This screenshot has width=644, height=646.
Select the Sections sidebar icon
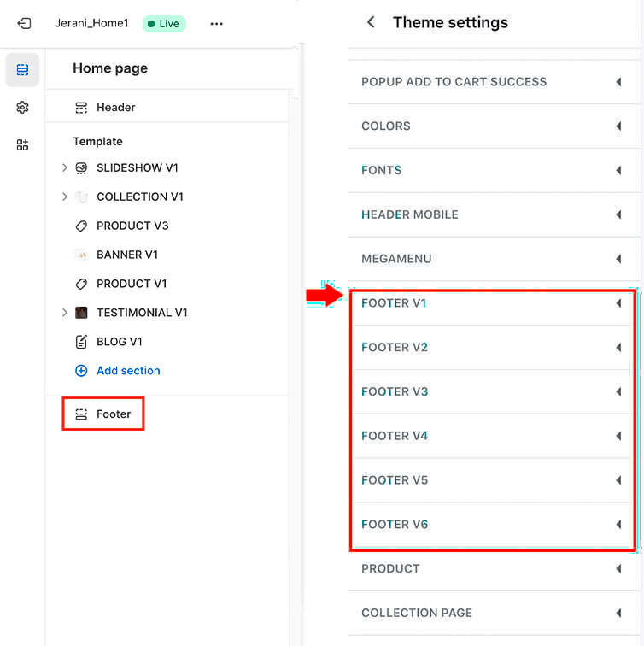click(x=23, y=69)
